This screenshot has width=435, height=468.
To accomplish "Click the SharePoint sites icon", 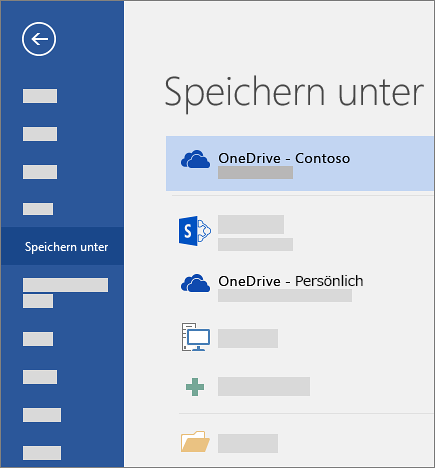I will point(195,231).
